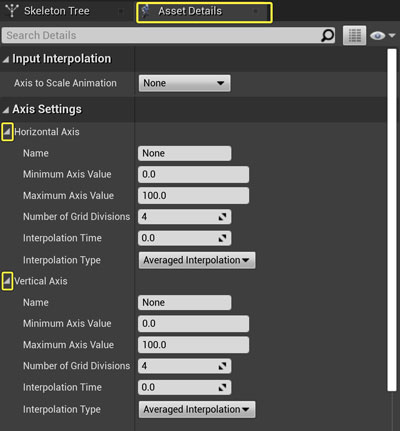Viewport: 400px width, 431px height.
Task: Click the Horizontal Axis Maximum Axis Value field
Action: [x=193, y=195]
